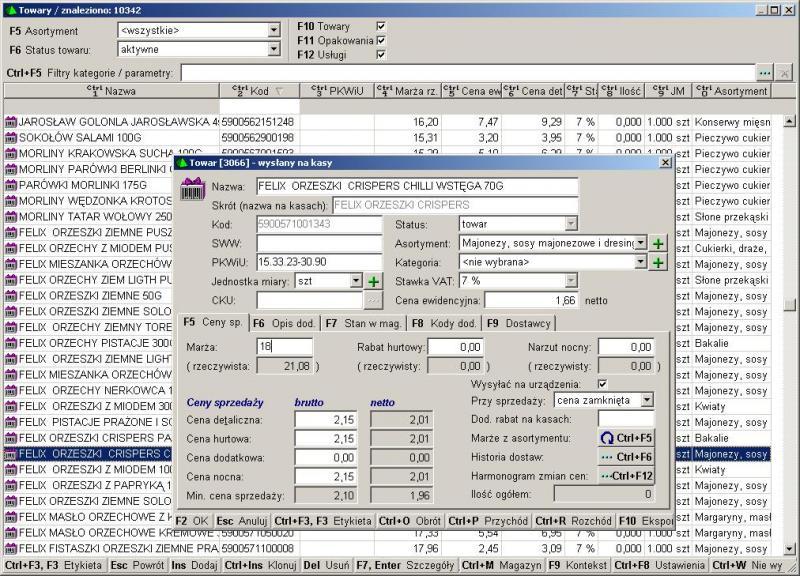Click the list scroll-up arrow in Towary window
Image resolution: width=800 pixels, height=576 pixels.
tap(789, 121)
